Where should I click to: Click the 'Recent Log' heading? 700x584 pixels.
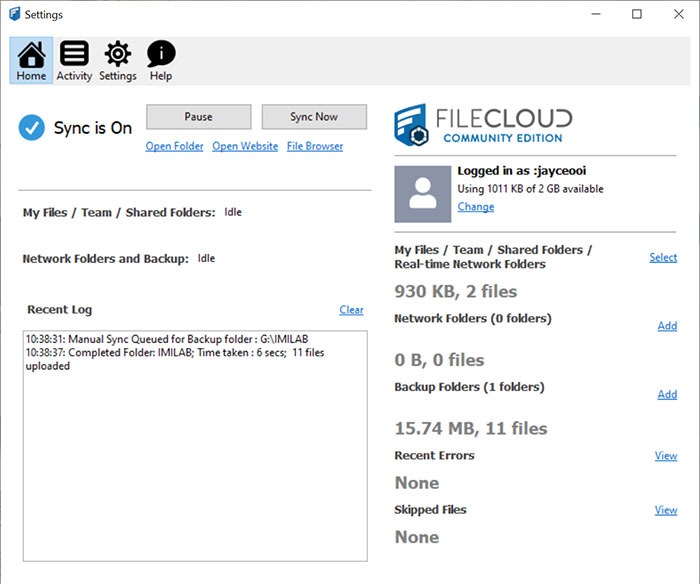point(60,310)
